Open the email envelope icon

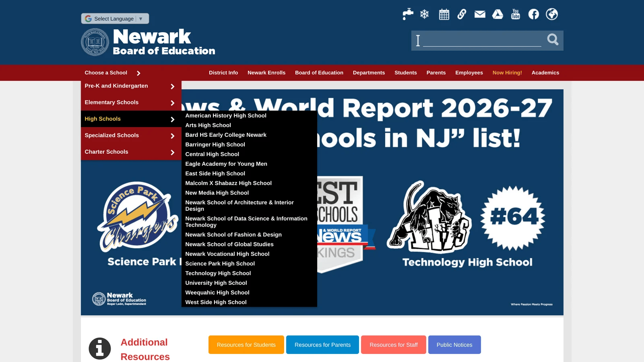(x=480, y=14)
